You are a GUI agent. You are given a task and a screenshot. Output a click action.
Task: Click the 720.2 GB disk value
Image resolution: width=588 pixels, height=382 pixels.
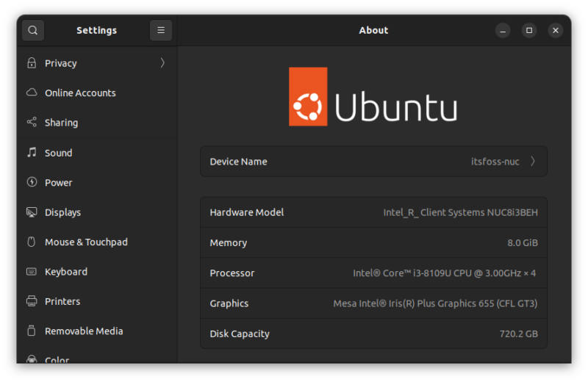coord(519,334)
